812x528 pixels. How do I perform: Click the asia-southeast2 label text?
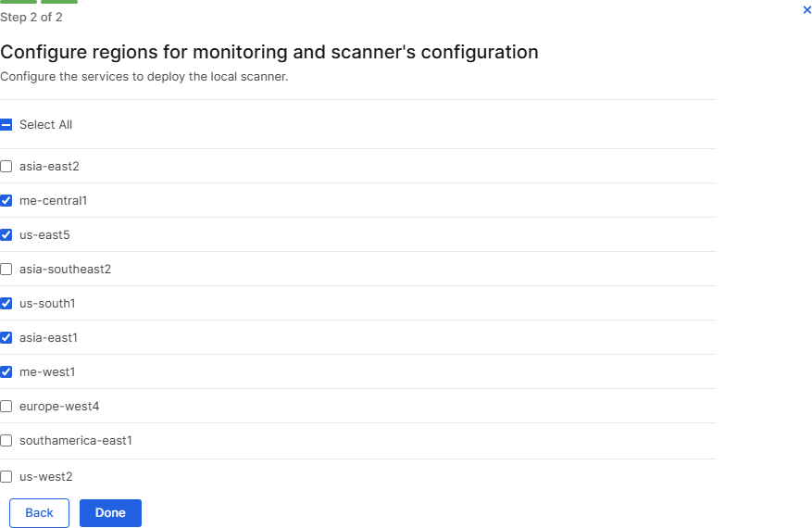coord(65,270)
